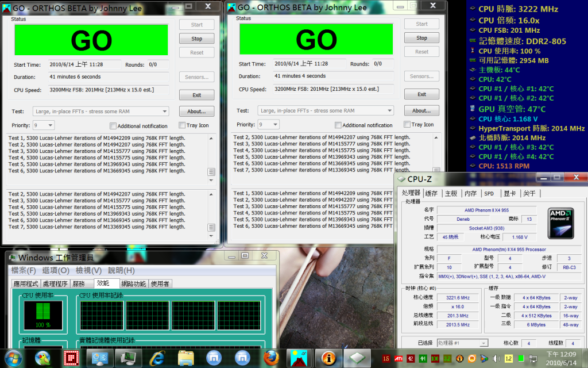Open Priority dropdown in right ORTHOS window
This screenshot has height=368, width=588.
click(269, 124)
